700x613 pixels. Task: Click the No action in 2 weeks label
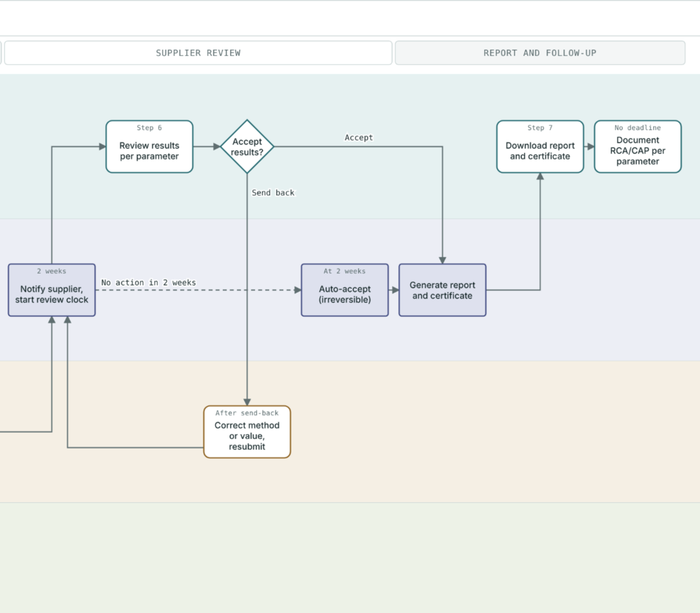tap(148, 283)
